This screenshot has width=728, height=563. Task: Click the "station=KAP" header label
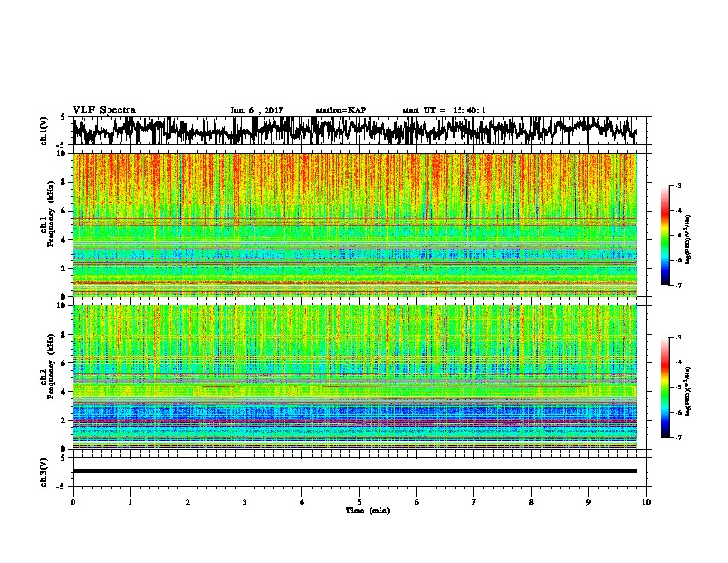[341, 110]
